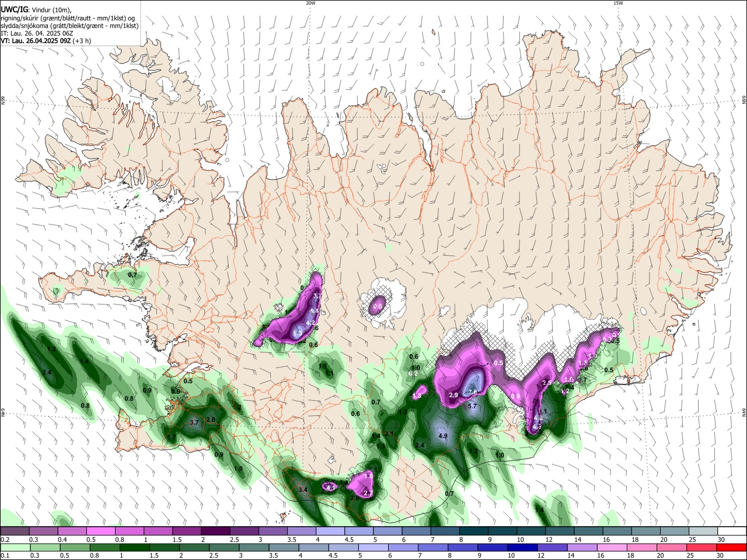
Task: Pick pale green legend swatch between 0.1 and 0.3
Action: (x=15, y=547)
